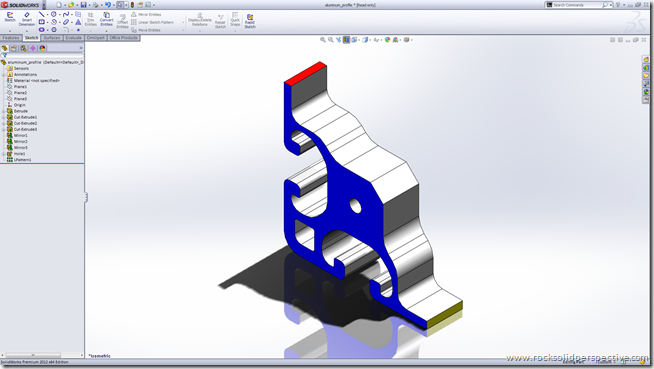Expand the Cut-Extrude1 feature node
This screenshot has height=369, width=654.
point(4,118)
